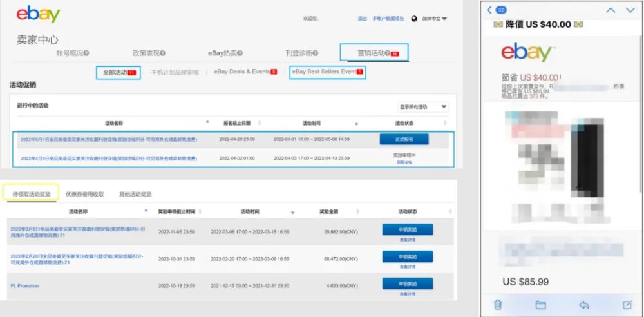Click the 卖家中心 heading
Screen dimensions: 644x317
(37, 40)
